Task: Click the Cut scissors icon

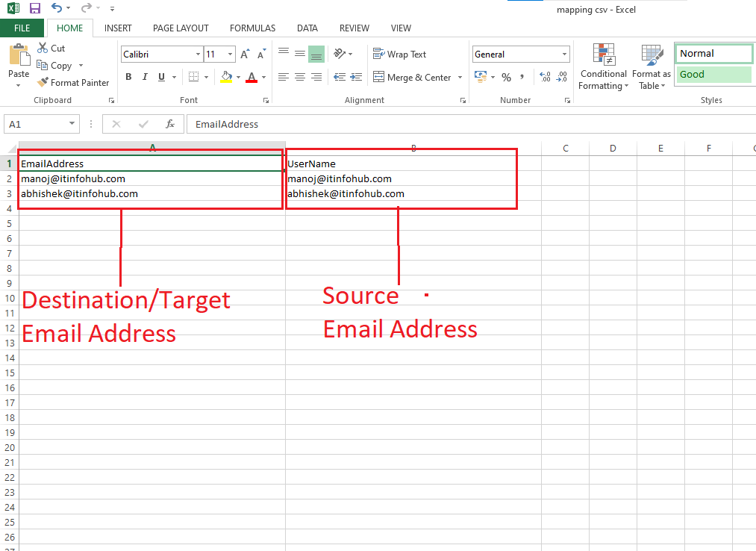Action: click(43, 48)
